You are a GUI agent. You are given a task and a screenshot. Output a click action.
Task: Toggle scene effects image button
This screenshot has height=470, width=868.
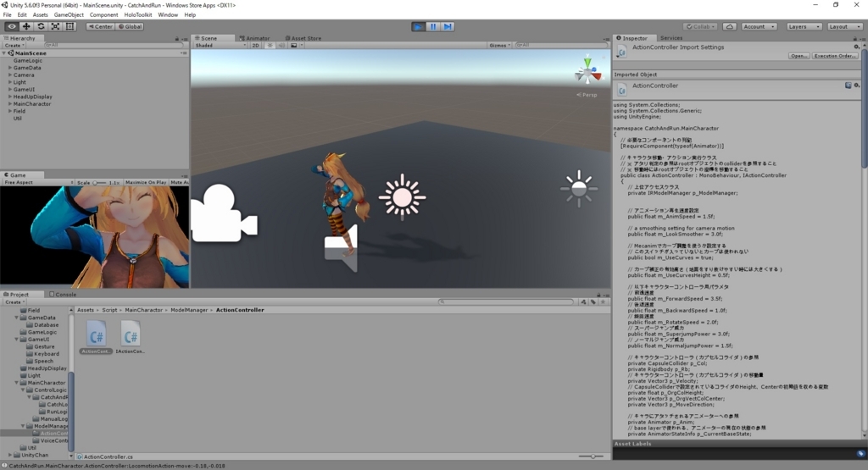tap(294, 46)
